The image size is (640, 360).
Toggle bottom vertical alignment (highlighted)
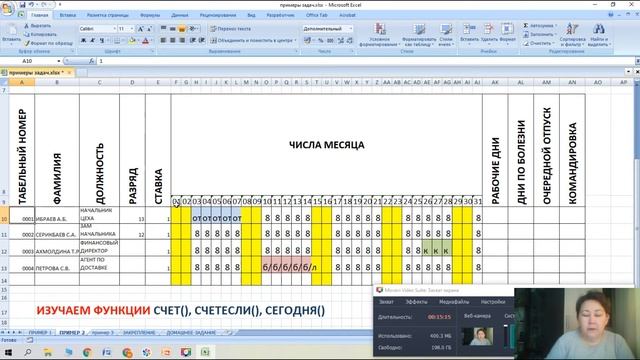coord(182,29)
